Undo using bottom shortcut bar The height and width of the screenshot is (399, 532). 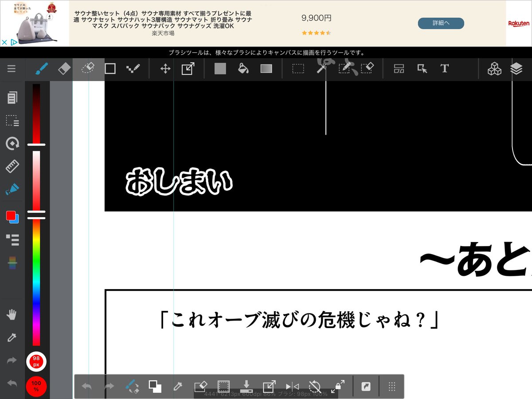[87, 387]
